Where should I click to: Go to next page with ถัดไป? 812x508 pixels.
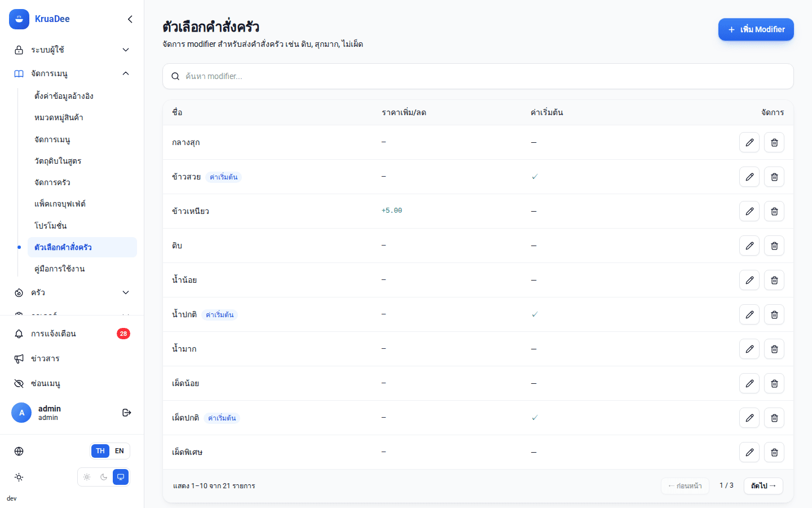(x=764, y=486)
